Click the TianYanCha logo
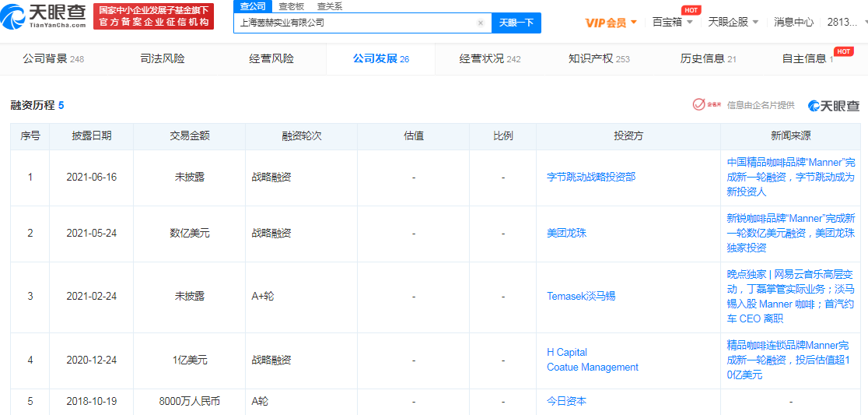868x415 pixels. point(44,16)
